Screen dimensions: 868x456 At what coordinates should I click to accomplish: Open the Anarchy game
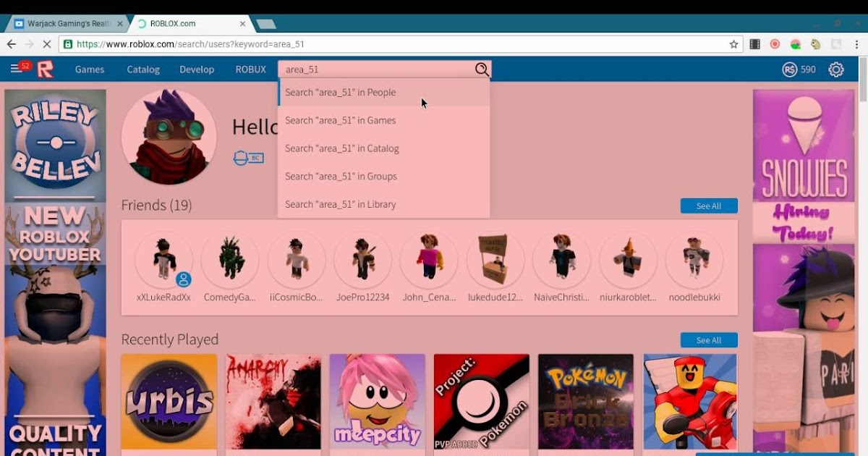(x=273, y=402)
